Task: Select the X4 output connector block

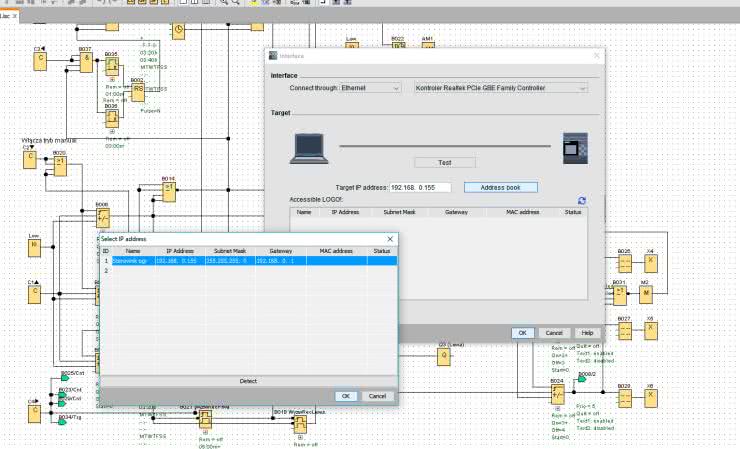Action: [650, 263]
